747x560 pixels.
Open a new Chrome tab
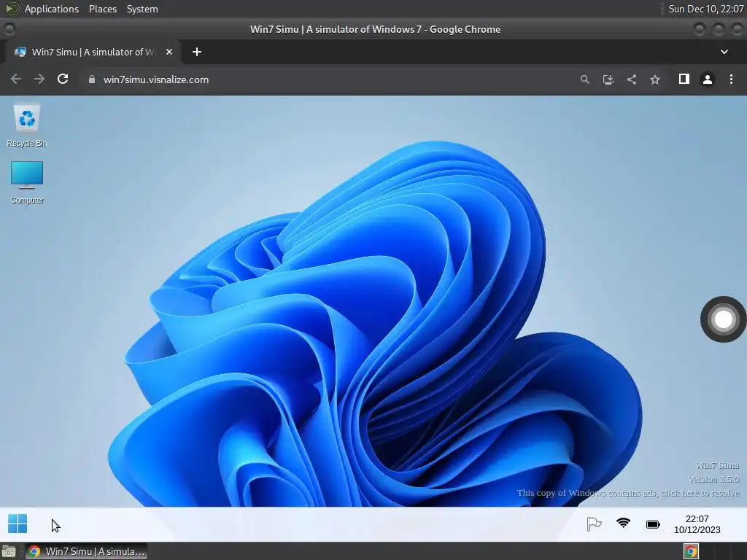[197, 52]
